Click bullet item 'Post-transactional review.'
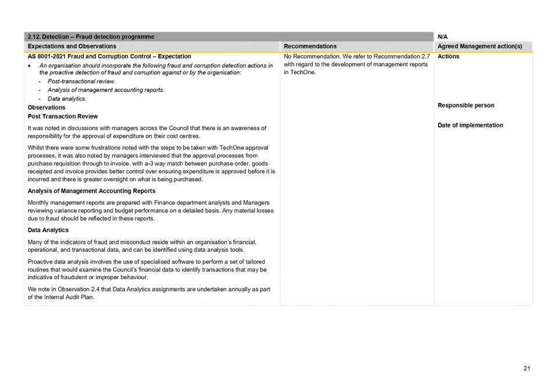Viewport: 554px width, 392px height. [81, 81]
